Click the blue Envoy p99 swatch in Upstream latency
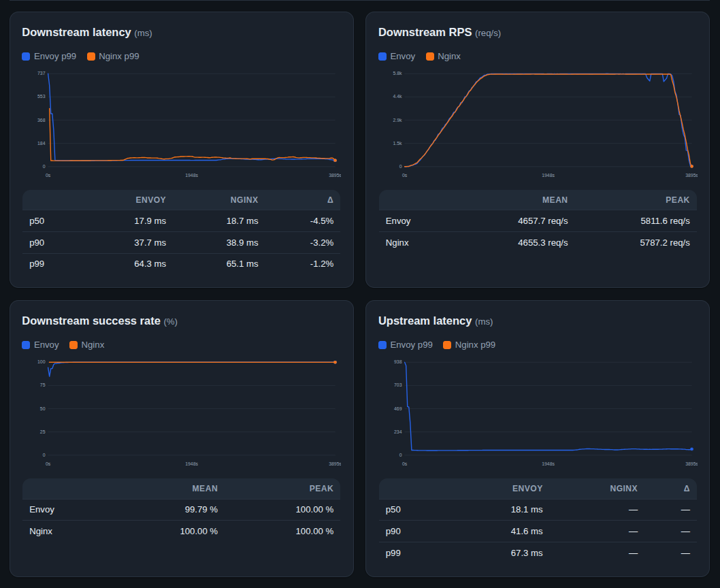 (382, 345)
